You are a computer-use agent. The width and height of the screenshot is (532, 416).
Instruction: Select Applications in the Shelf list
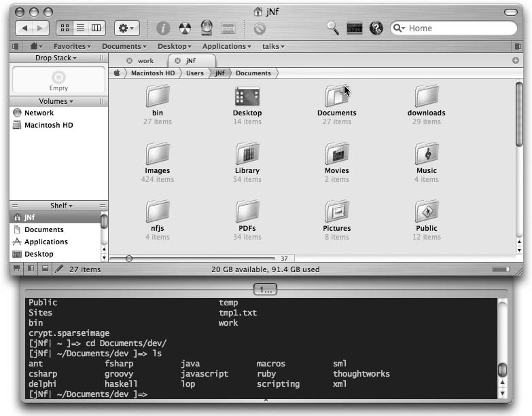click(46, 242)
